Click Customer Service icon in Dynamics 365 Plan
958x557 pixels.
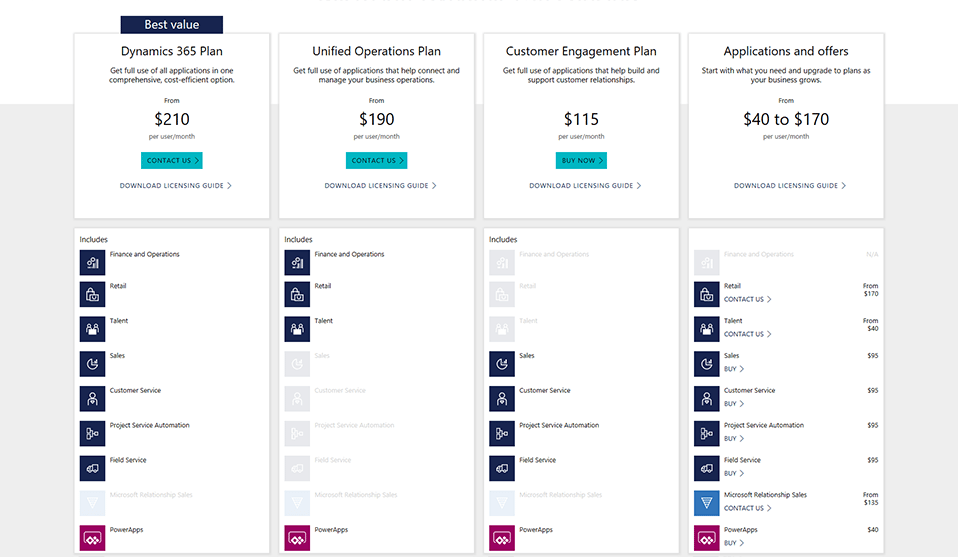[92, 399]
